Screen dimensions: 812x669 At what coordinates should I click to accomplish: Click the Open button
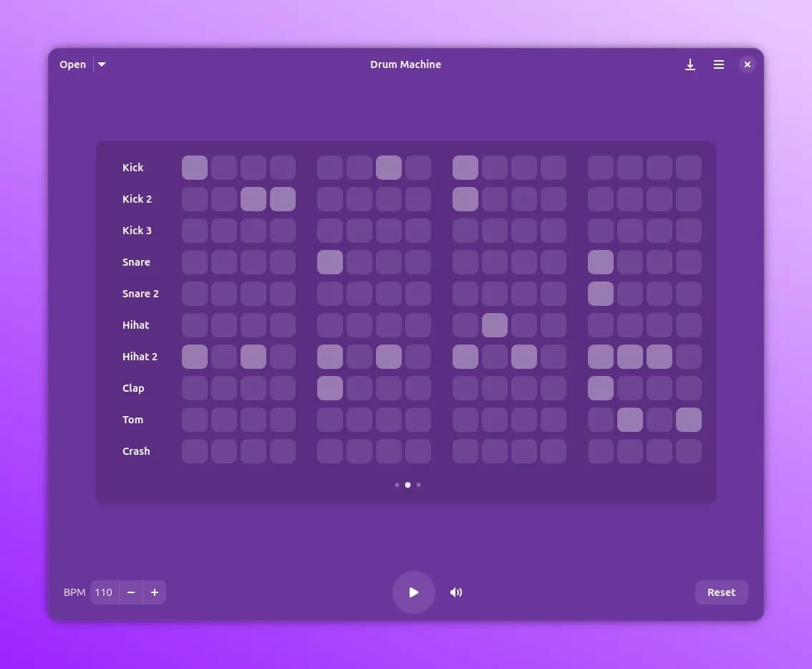(73, 64)
